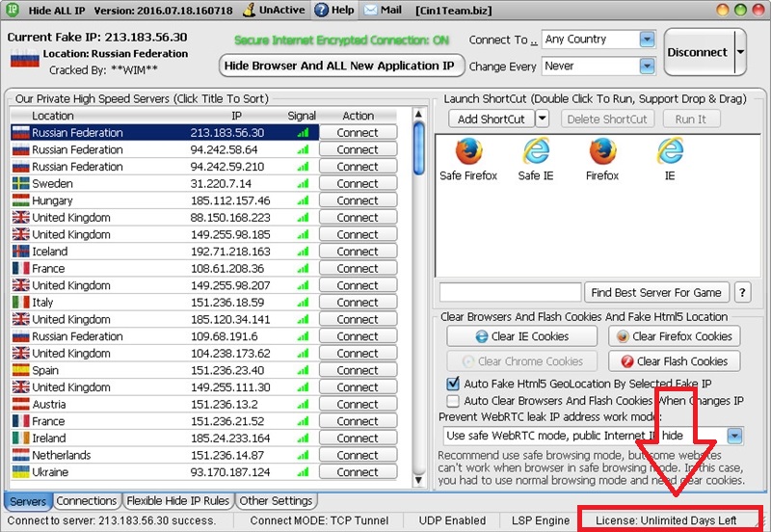Enable Auto Fake Html5 GeoLocation checkbox
Screen dimensions: 771x532
click(x=452, y=384)
